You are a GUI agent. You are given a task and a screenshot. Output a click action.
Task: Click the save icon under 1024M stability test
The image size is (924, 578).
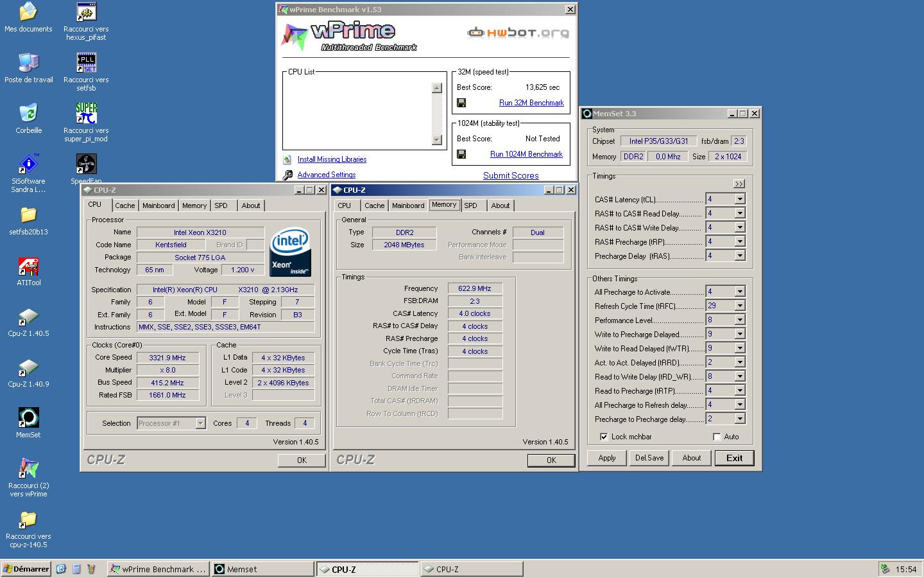[461, 154]
